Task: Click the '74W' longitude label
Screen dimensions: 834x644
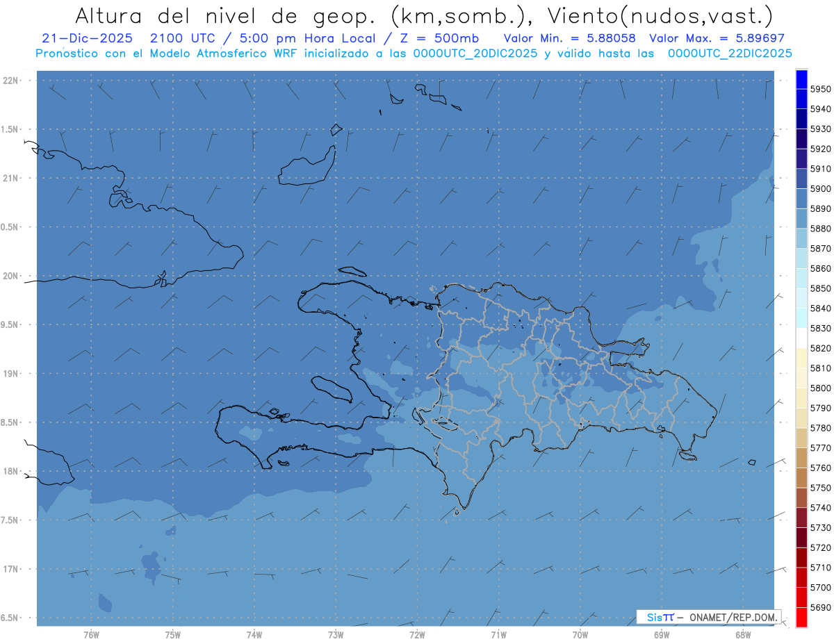Action: 254,635
